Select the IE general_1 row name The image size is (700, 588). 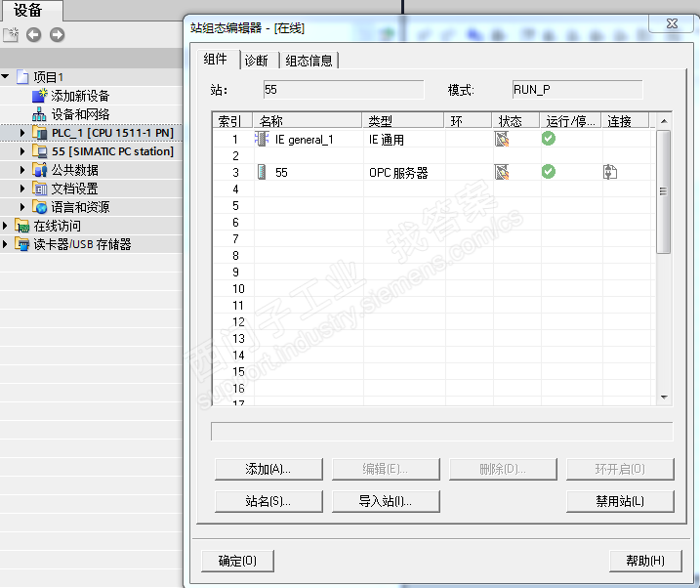pos(304,140)
